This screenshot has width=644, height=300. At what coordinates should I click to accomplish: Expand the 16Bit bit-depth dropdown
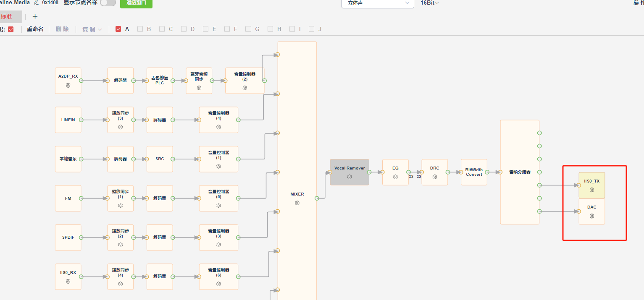(430, 3)
